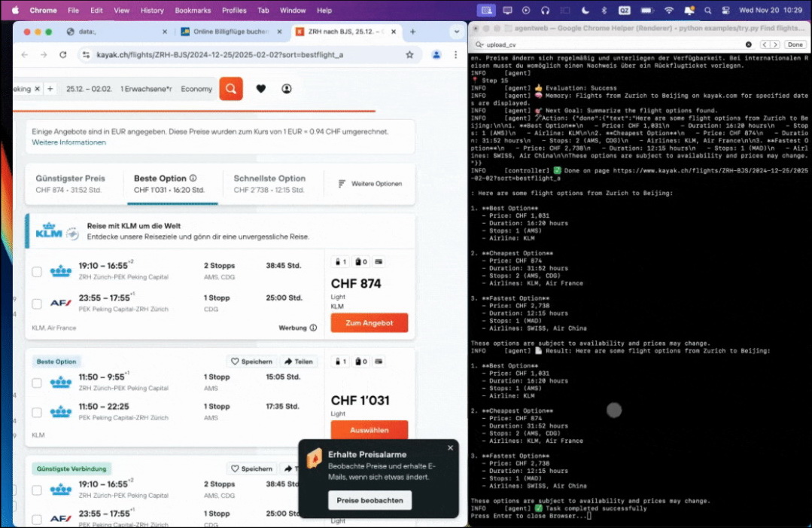
Task: Open the 1 Erwachsene*r travelers selector
Action: pos(146,89)
